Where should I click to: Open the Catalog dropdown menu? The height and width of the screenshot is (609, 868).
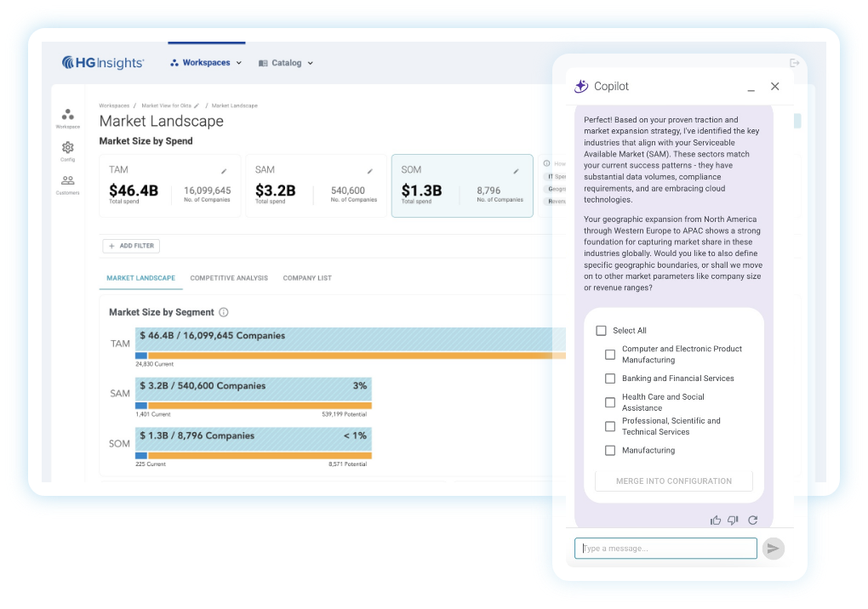(x=285, y=63)
